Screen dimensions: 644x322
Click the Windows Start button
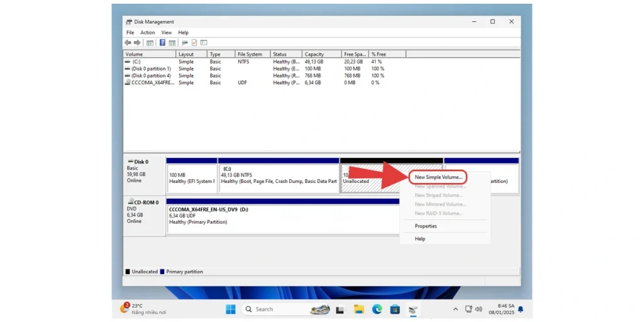(231, 309)
